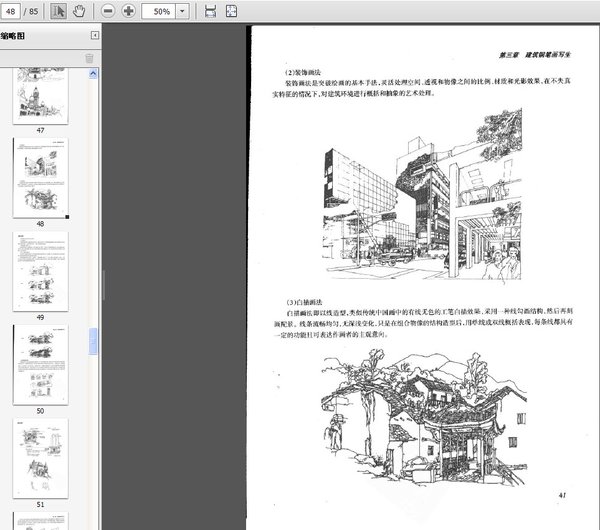
Task: Click the modern building sketch on the page
Action: tap(422, 194)
